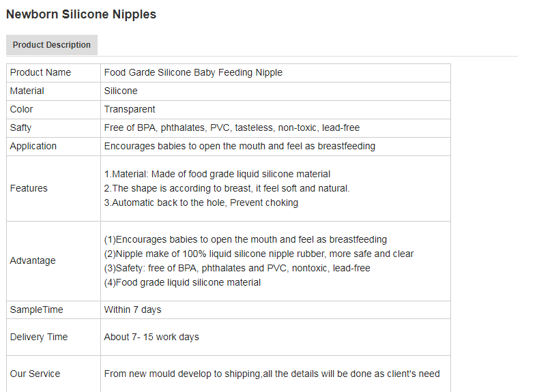
Task: Click the About 7- 15 work days text
Action: pyautogui.click(x=151, y=337)
